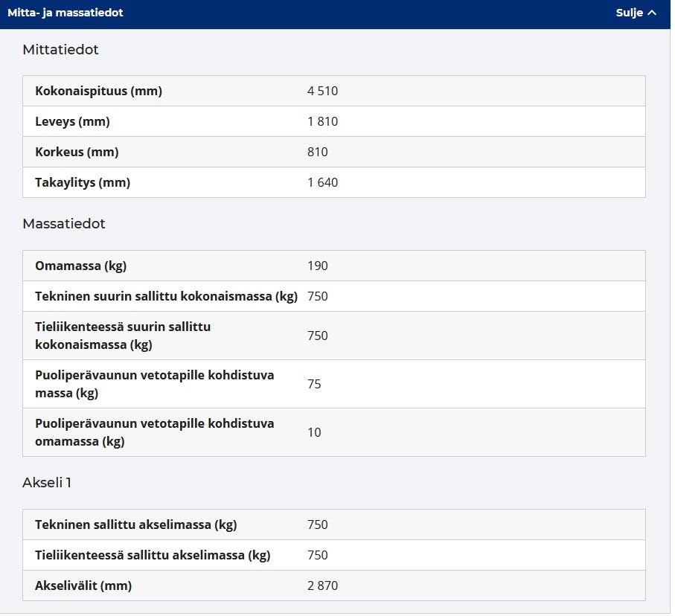Select 750 in the Tekninen sallittu akselimassa row

(318, 525)
